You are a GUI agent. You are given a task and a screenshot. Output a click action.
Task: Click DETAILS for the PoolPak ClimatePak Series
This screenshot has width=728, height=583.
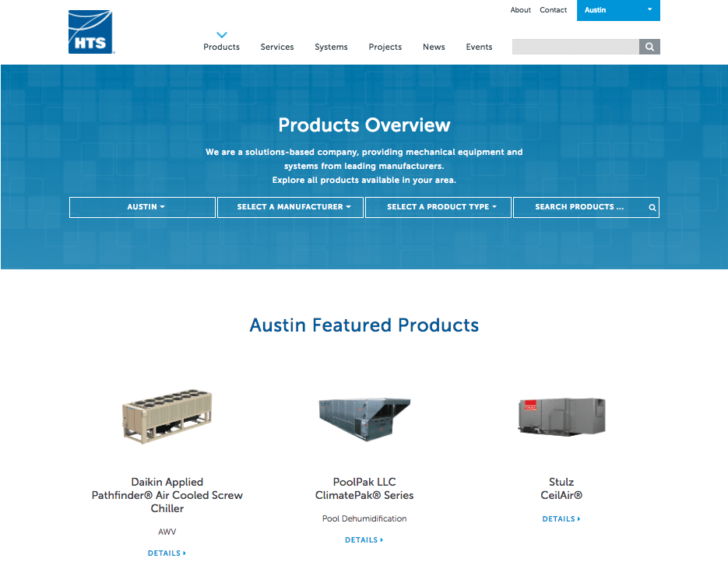click(x=360, y=539)
